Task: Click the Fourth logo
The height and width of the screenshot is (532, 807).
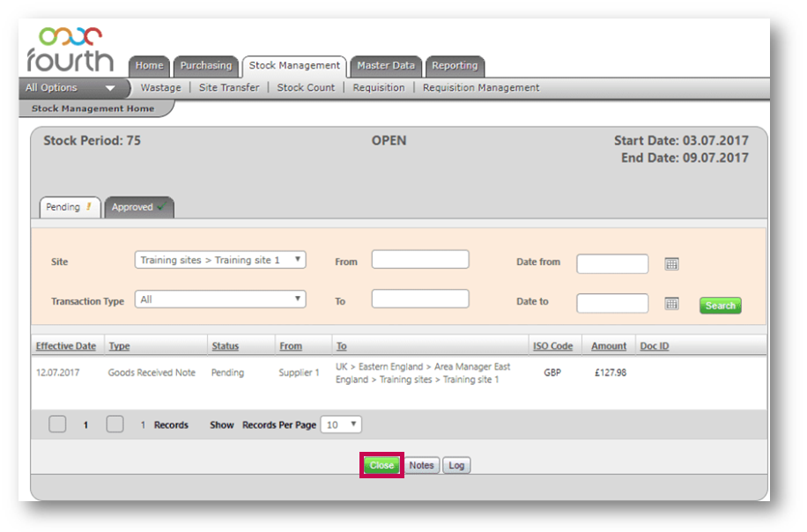Action: (70, 49)
